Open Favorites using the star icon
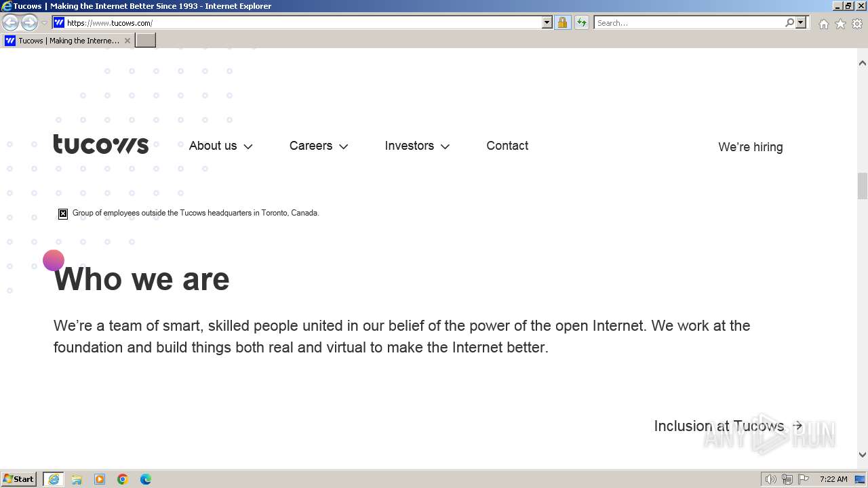Image resolution: width=868 pixels, height=488 pixels. pyautogui.click(x=840, y=24)
